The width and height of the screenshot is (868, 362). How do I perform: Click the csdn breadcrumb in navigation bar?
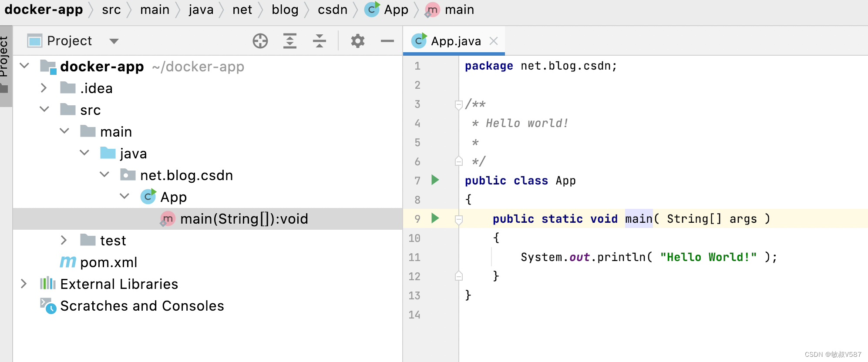pos(332,10)
